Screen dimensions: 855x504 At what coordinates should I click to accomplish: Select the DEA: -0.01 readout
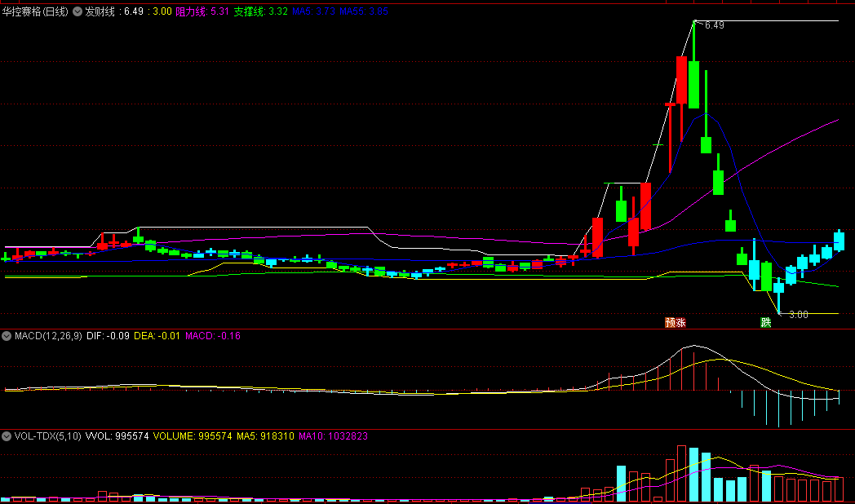[x=157, y=336]
